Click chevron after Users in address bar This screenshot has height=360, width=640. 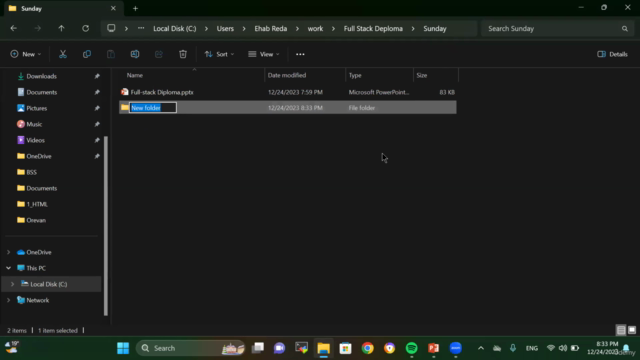(x=244, y=29)
